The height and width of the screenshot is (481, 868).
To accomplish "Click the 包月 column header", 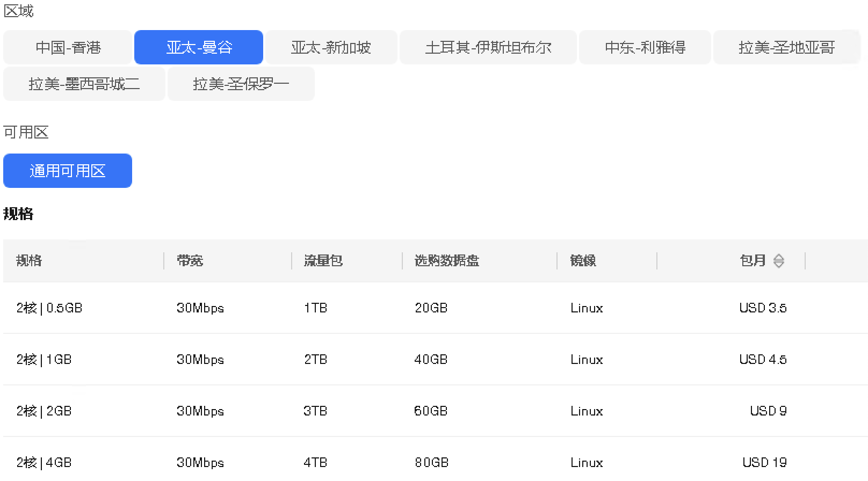I will [753, 261].
